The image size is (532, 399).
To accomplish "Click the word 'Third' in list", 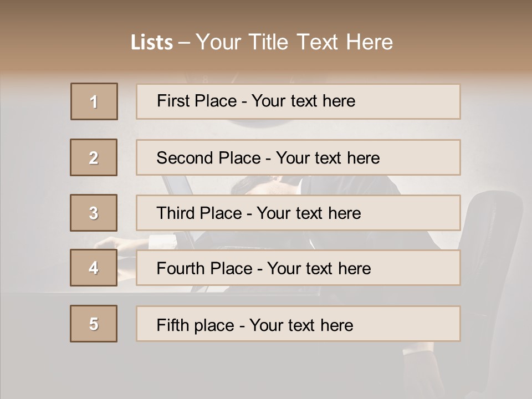I will tap(175, 213).
